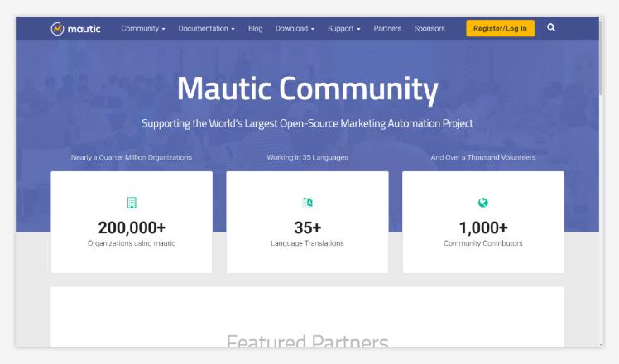Click the page's vertical scrollbar thumb
This screenshot has height=364, width=619.
[601, 56]
